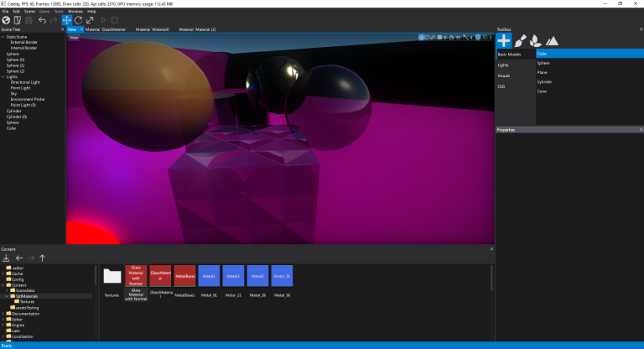Select the Metal_01 material thumbnail
The image size is (644, 349).
click(208, 276)
